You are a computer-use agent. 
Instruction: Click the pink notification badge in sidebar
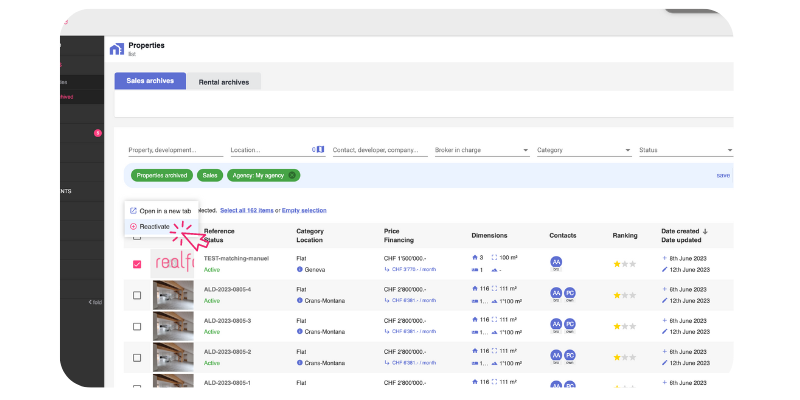[98, 133]
